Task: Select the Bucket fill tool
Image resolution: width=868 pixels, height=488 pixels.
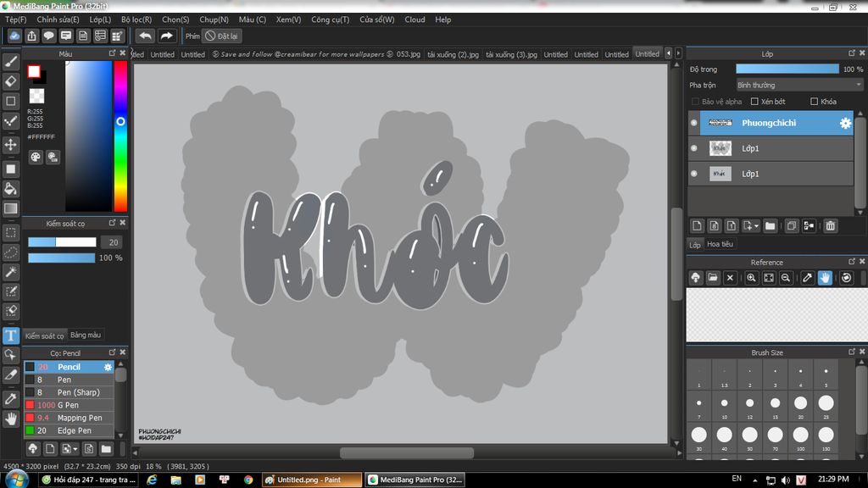Action: point(10,189)
